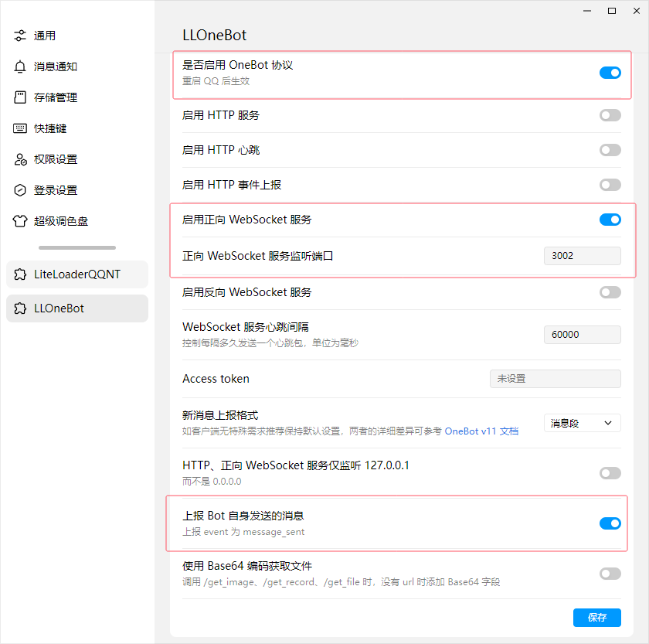Toggle 启用 HTTP 事件上报 switch
This screenshot has height=644, width=649.
tap(610, 185)
